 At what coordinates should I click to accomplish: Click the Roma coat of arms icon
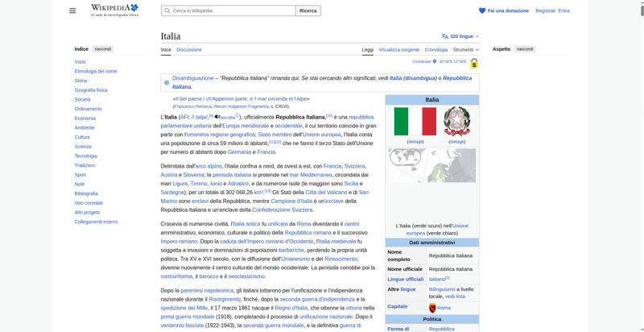pyautogui.click(x=432, y=308)
